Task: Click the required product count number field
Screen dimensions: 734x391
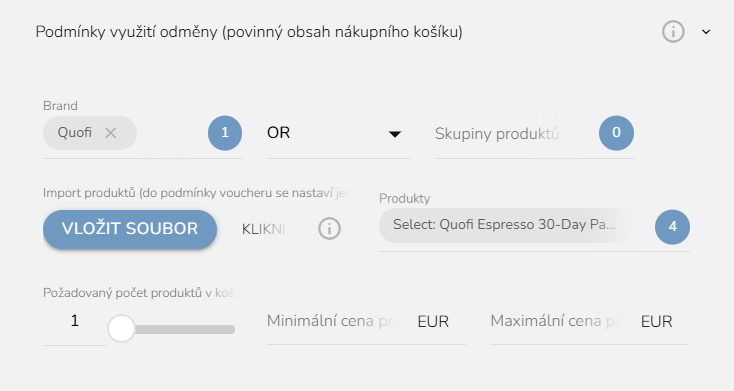Action: (74, 321)
